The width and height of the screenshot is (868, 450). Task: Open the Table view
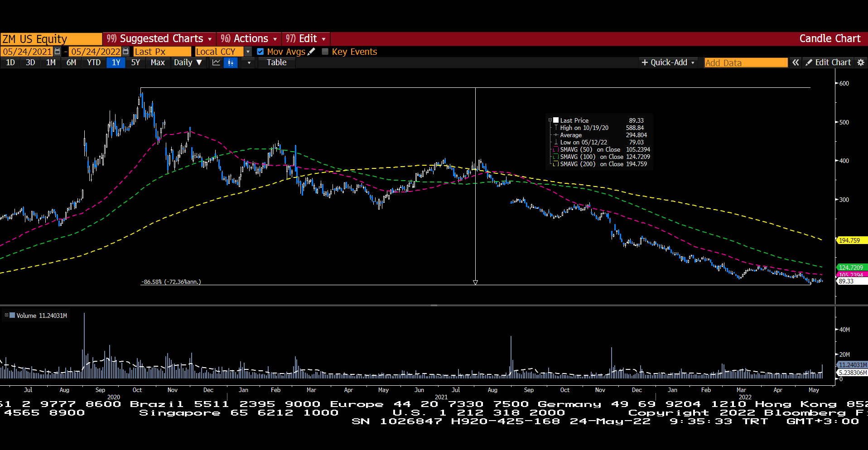click(276, 62)
